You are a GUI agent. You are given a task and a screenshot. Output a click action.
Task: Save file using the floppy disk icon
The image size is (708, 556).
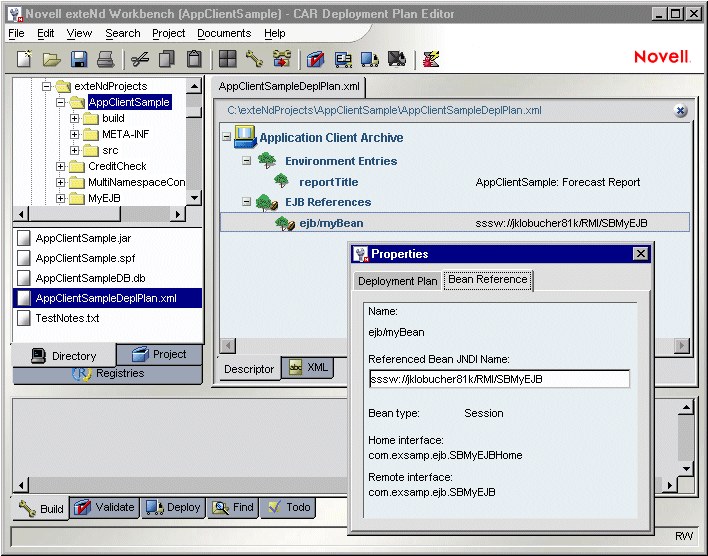(x=79, y=59)
